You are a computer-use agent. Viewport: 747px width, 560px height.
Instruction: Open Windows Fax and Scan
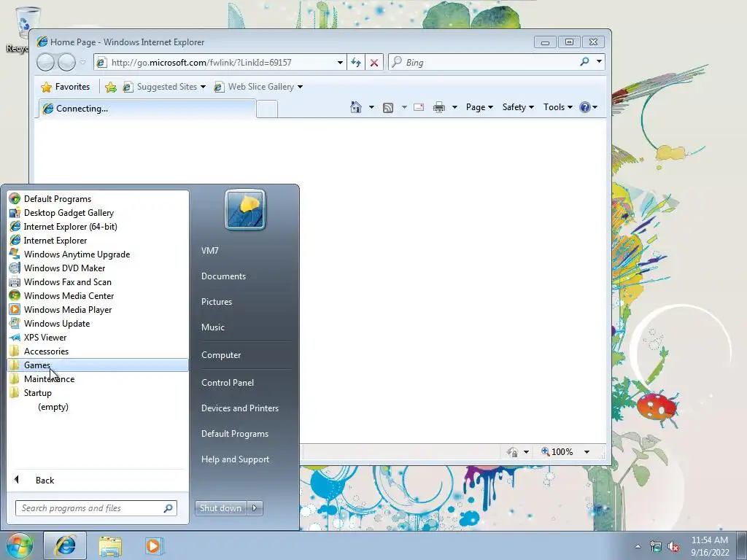pos(98,282)
